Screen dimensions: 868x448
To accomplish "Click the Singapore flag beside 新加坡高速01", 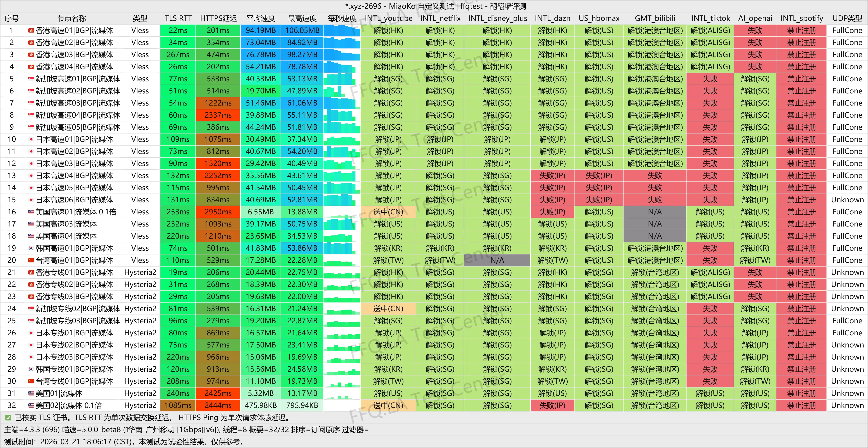I will 31,79.
